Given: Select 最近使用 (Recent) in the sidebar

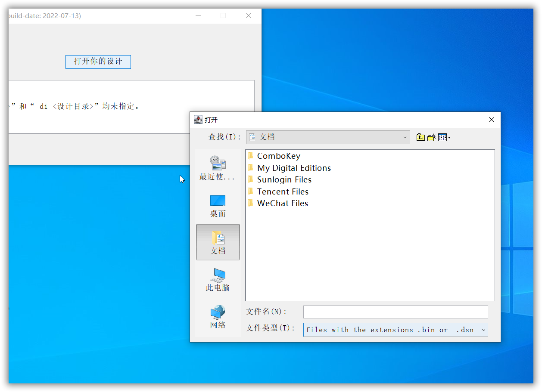Looking at the screenshot, I should click(218, 168).
